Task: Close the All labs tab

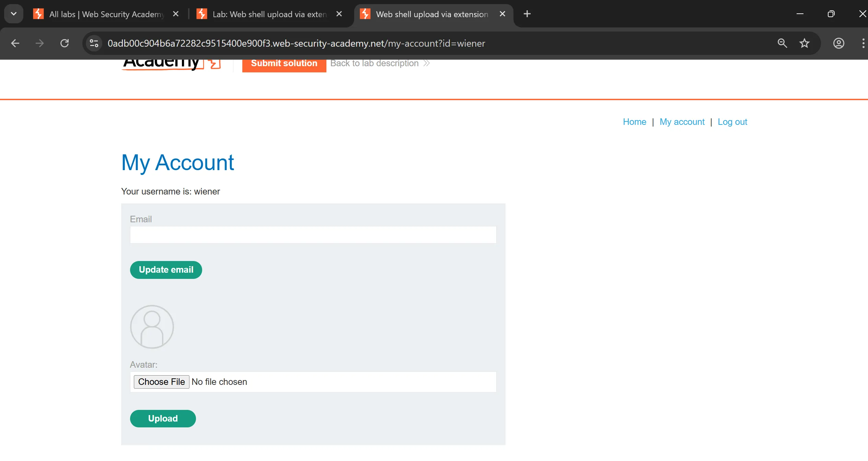Action: coord(176,14)
